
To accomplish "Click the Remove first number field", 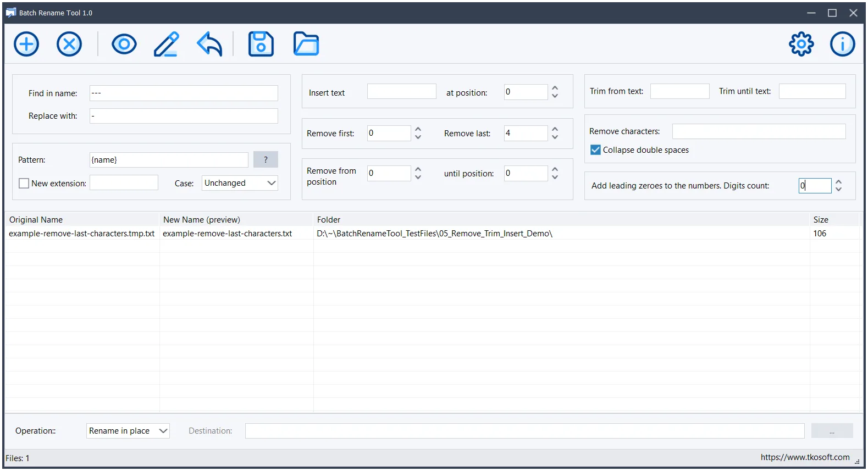I will pos(389,133).
